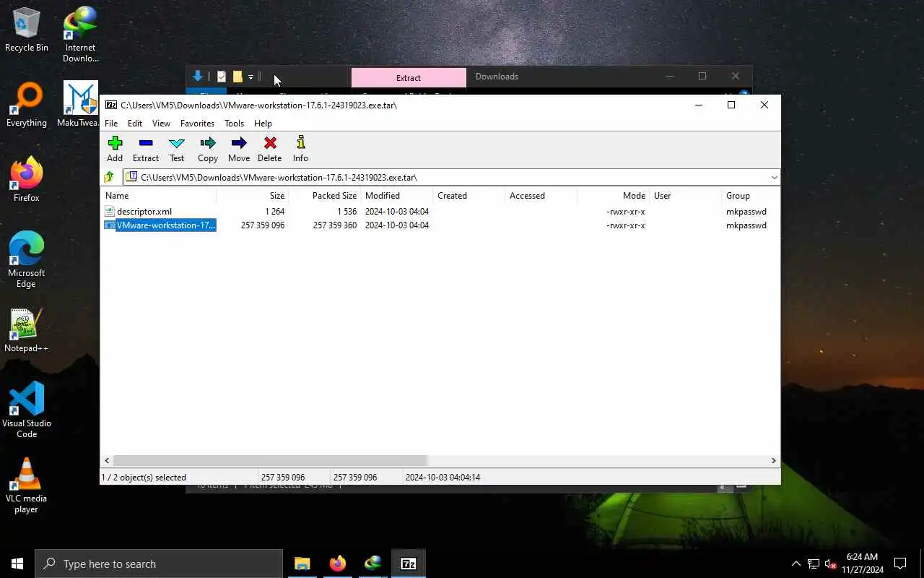Open File Explorer from the taskbar
924x578 pixels.
pos(302,564)
